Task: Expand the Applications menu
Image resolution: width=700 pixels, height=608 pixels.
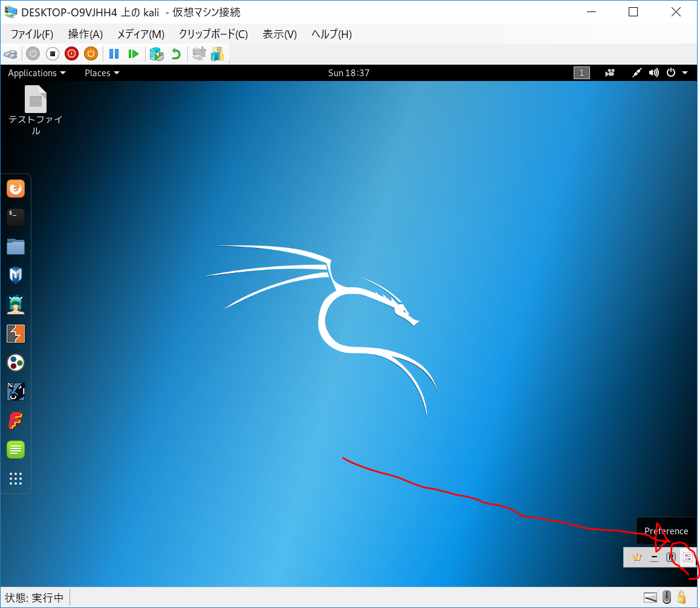Action: (36, 73)
